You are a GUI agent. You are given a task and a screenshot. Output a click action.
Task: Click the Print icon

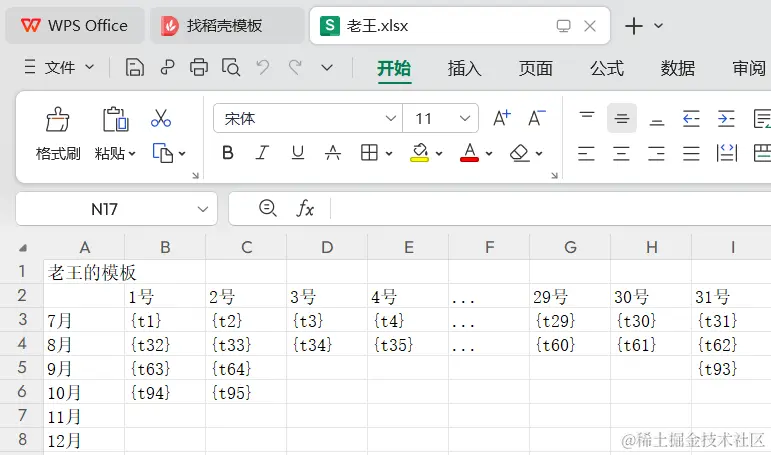click(199, 67)
